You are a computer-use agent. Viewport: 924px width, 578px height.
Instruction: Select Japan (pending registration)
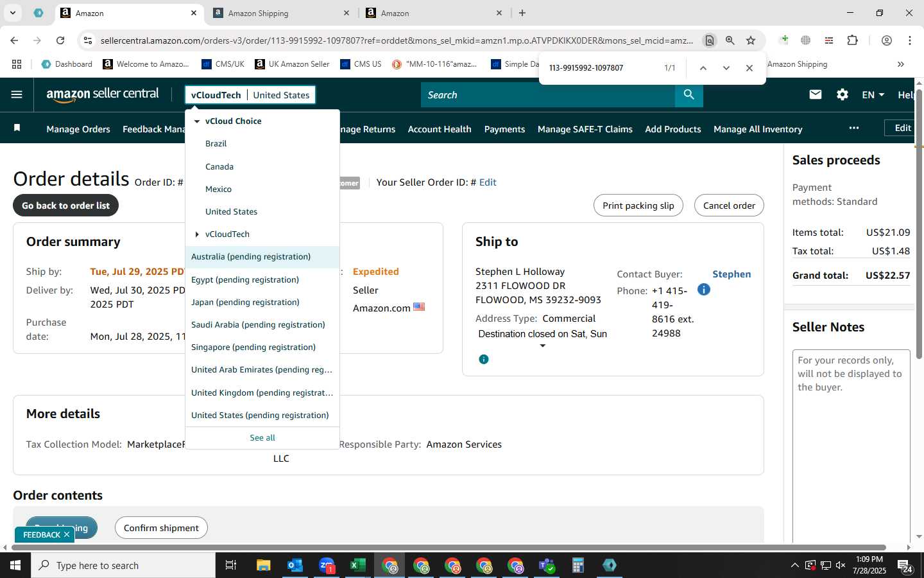click(245, 302)
